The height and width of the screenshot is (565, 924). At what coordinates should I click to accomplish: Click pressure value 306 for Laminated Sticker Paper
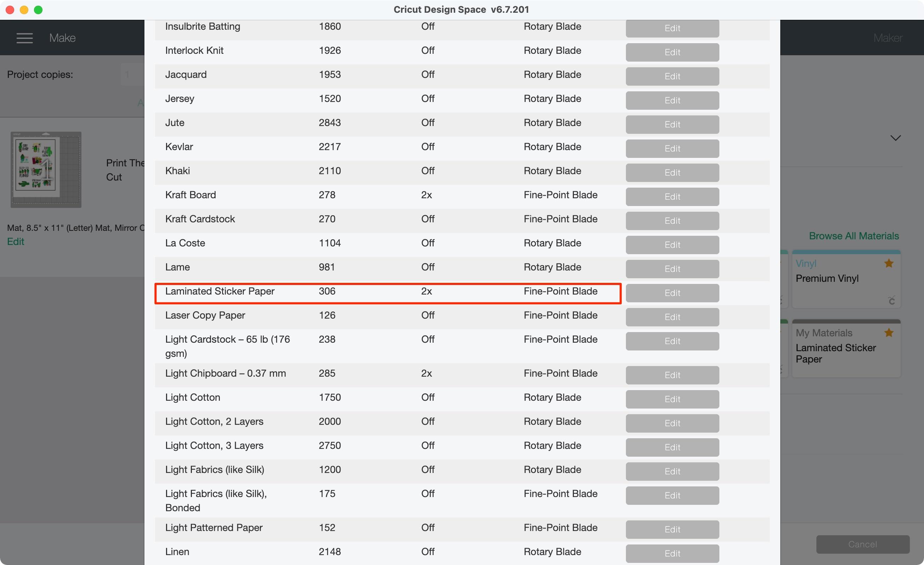click(327, 291)
